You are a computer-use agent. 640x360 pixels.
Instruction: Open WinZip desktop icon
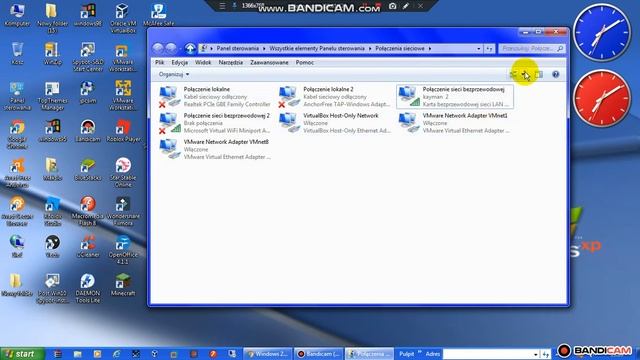52,53
